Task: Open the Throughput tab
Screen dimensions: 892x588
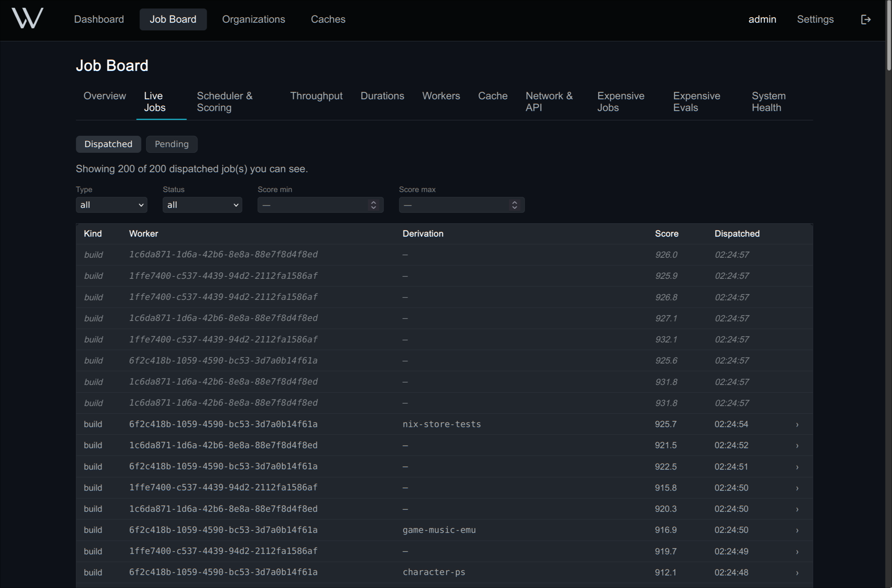Action: click(x=316, y=96)
